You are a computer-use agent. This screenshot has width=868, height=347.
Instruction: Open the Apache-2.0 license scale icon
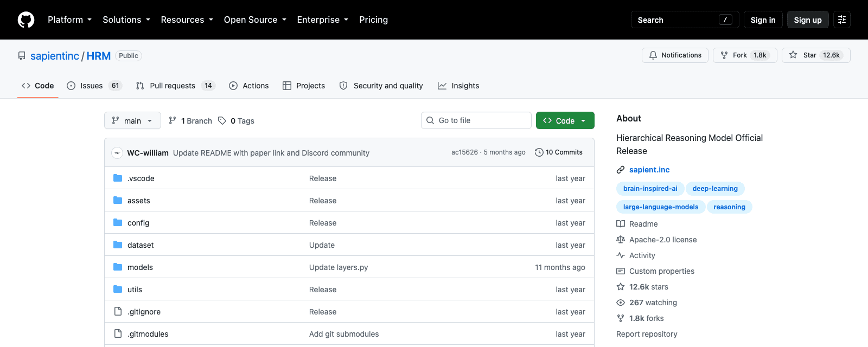click(x=621, y=240)
